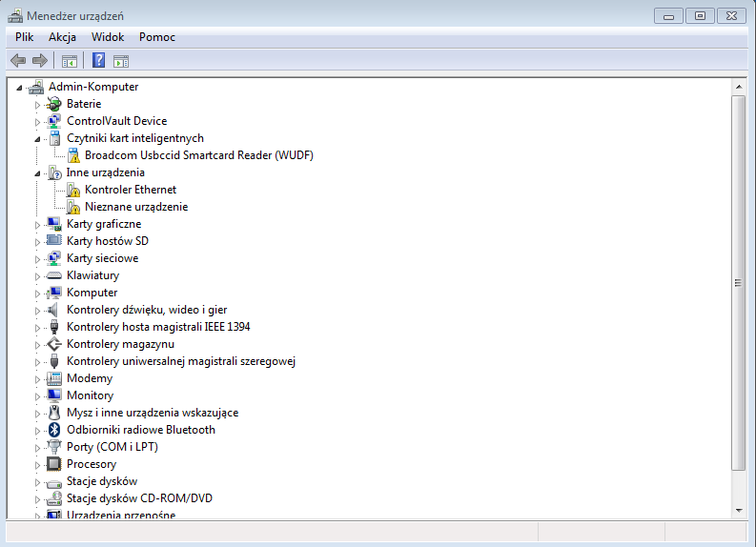Click the scrollbar down arrow
The image size is (756, 547).
click(739, 511)
